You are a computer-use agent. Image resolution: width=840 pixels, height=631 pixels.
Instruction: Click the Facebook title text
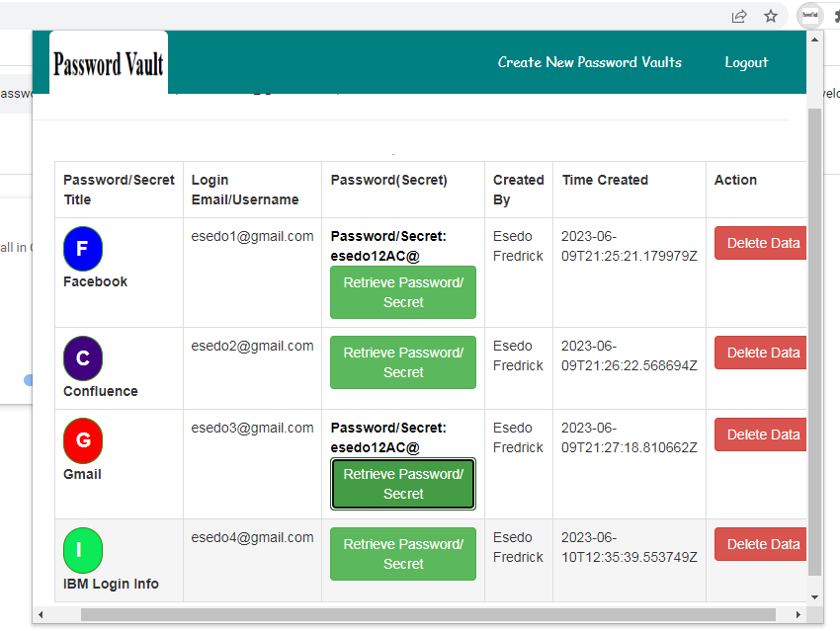(95, 282)
